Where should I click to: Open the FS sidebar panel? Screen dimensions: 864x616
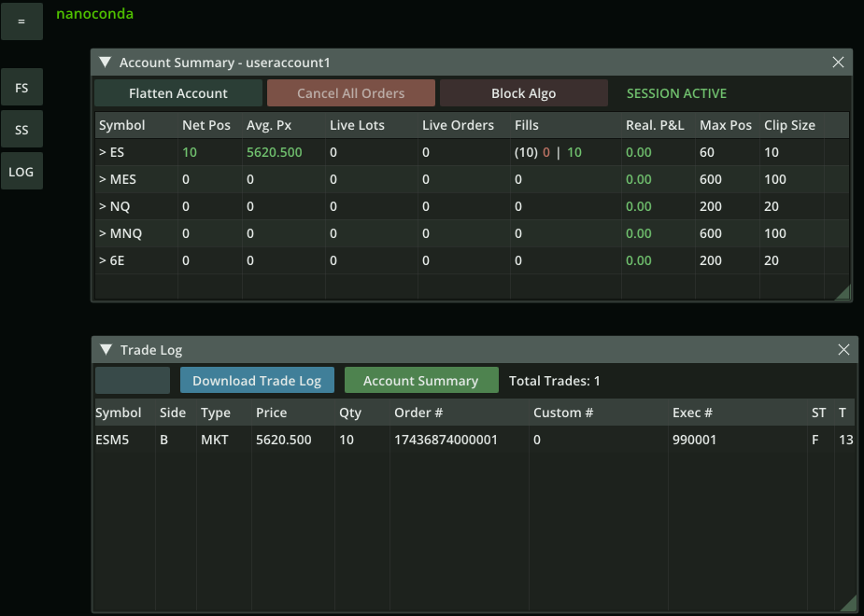21,88
